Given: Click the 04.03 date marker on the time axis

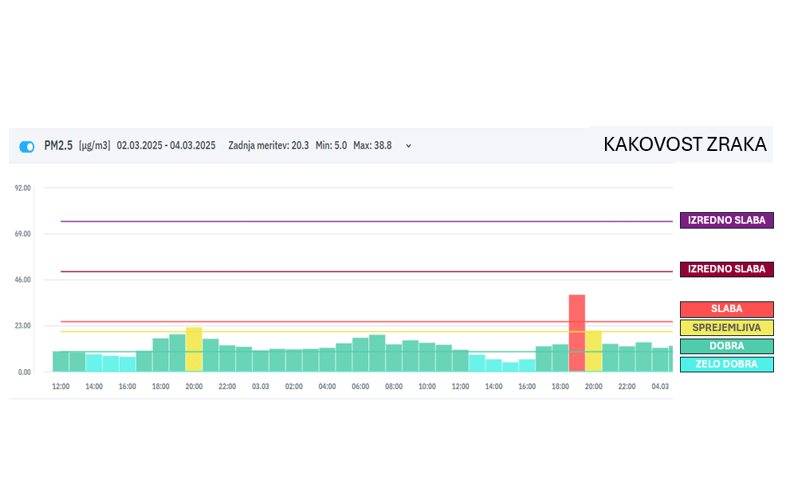Looking at the screenshot, I should (x=660, y=386).
